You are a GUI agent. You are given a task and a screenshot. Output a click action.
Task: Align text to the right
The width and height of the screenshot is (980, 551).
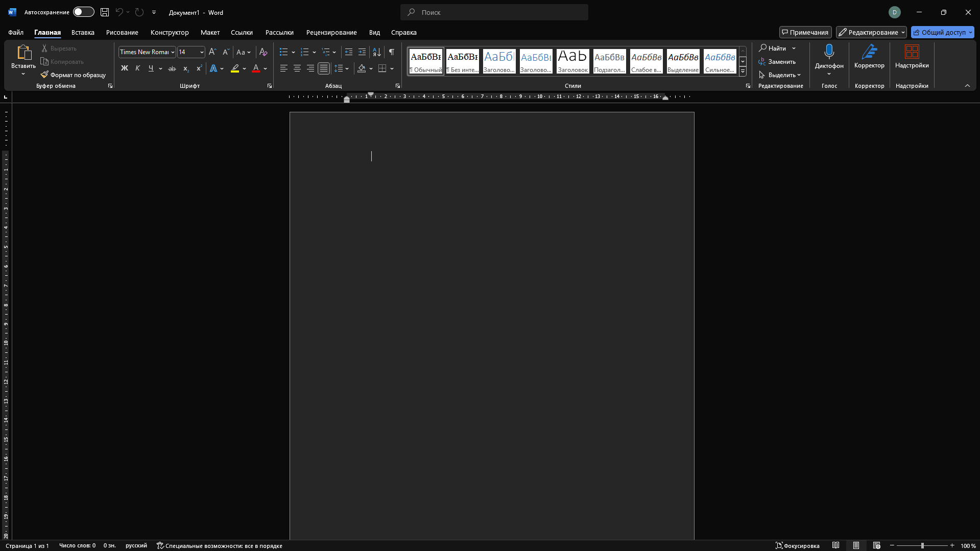click(x=310, y=68)
